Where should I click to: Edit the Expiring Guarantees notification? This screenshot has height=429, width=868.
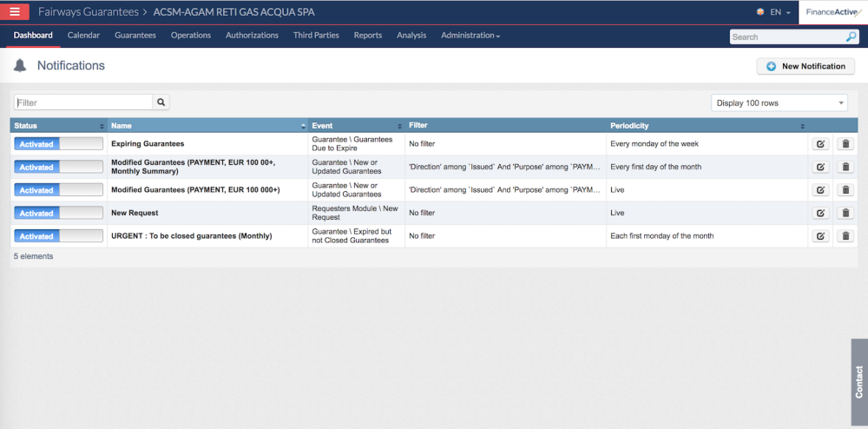tap(820, 144)
